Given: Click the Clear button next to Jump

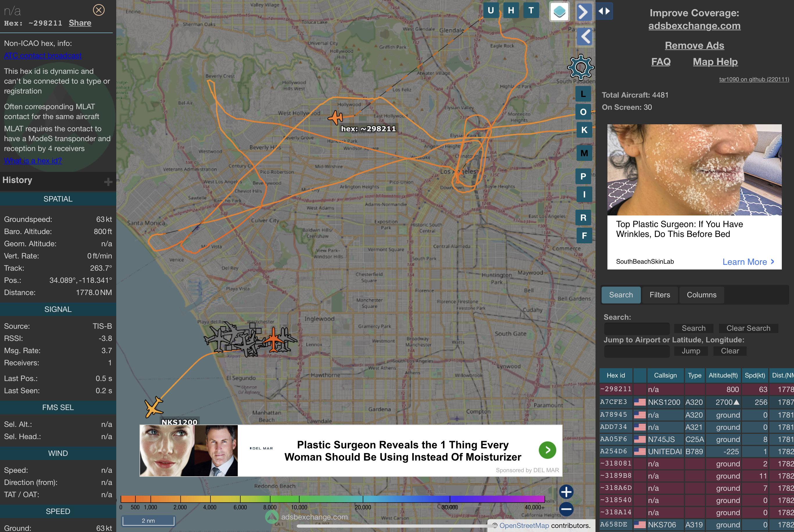Looking at the screenshot, I should (x=730, y=351).
